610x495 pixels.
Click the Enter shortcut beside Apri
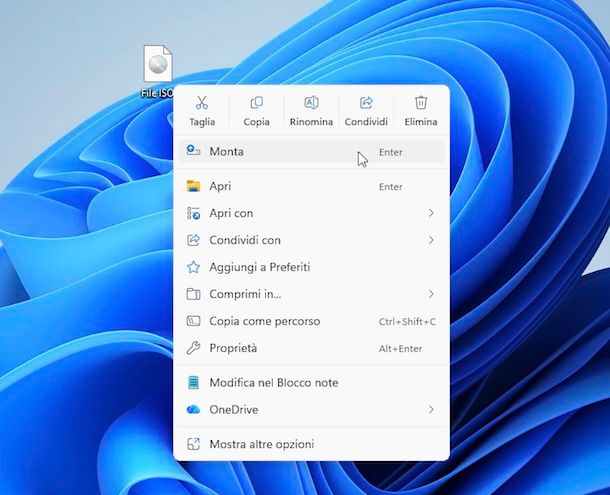(391, 187)
